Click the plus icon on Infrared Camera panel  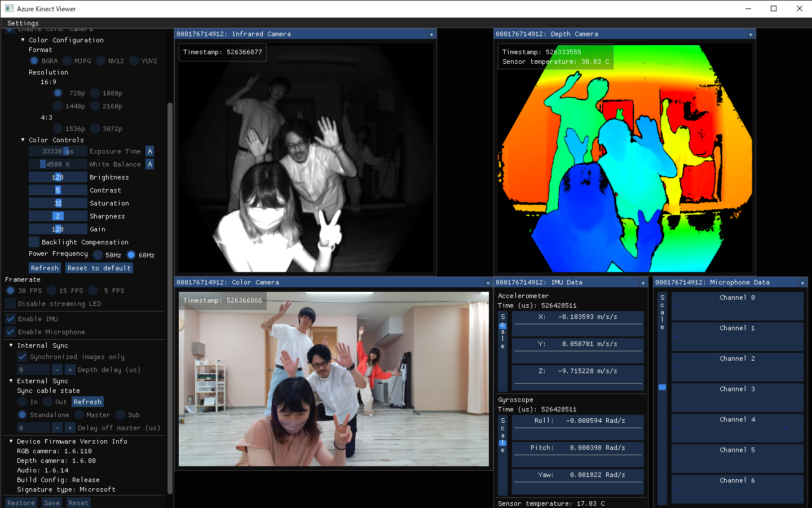coord(431,34)
